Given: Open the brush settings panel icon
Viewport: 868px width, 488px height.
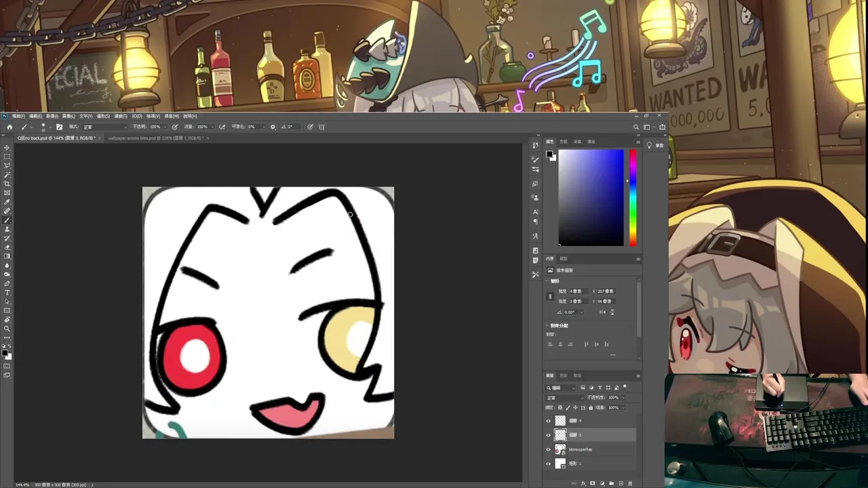Looking at the screenshot, I should tap(59, 127).
